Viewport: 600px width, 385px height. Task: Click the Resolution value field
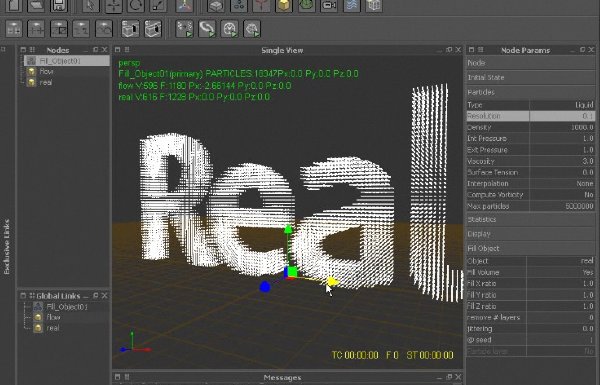[562, 116]
